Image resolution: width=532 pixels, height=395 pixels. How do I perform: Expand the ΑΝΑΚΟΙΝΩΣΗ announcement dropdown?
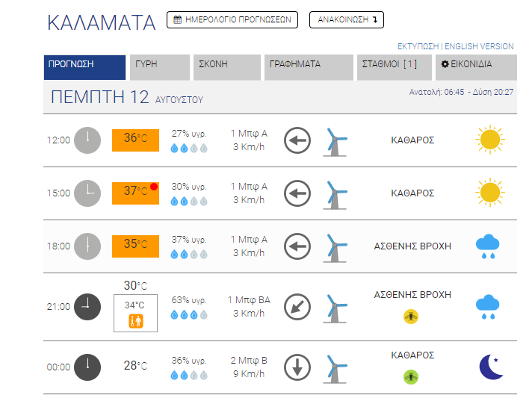tap(347, 19)
